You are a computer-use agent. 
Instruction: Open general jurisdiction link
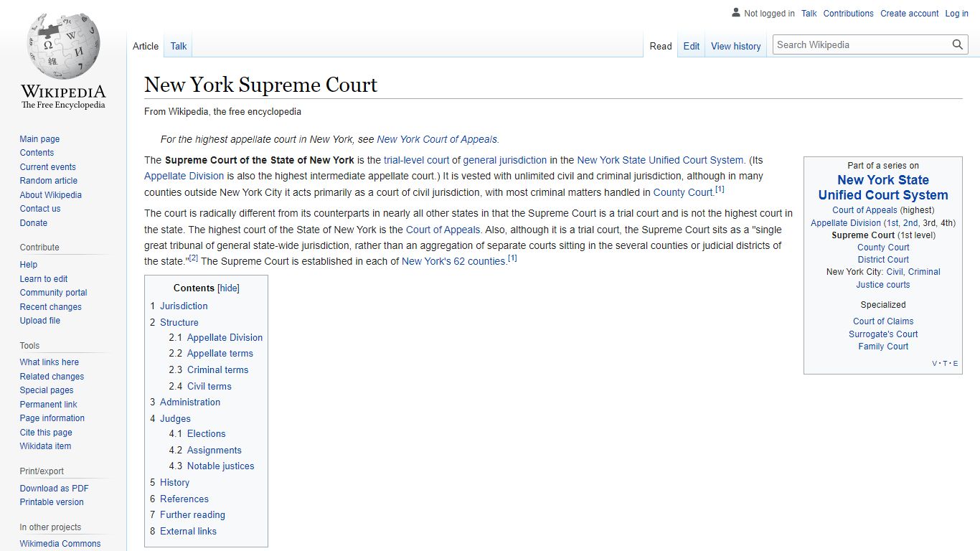coord(505,160)
